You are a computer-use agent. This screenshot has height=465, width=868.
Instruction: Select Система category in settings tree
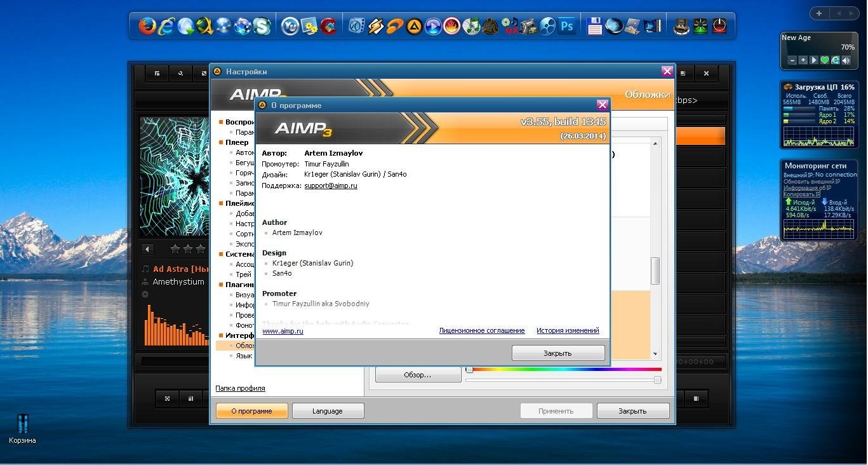click(x=239, y=254)
